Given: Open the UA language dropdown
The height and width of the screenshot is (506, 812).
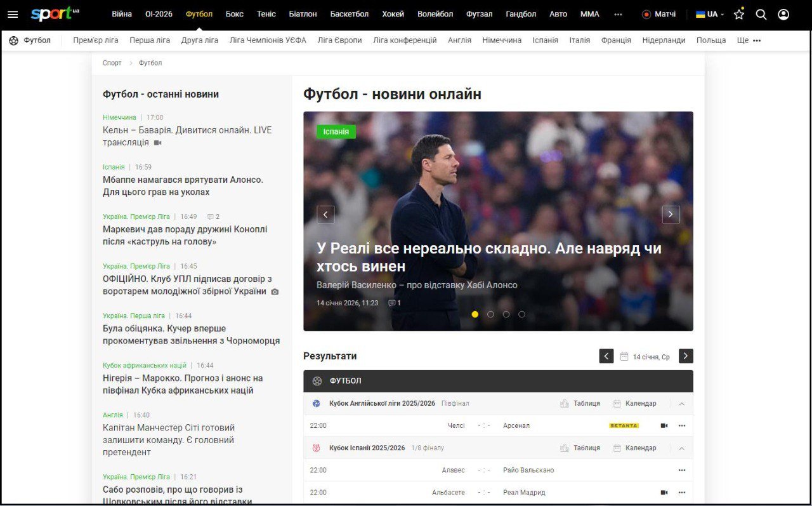Looking at the screenshot, I should (x=710, y=14).
